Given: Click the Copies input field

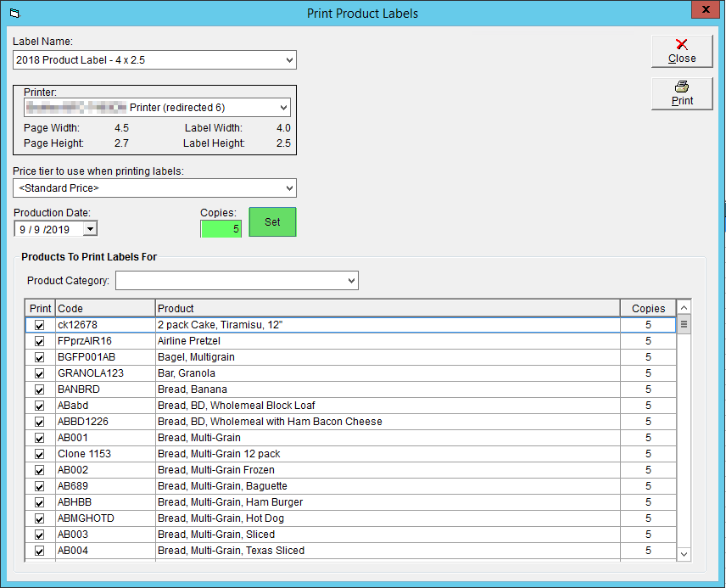Looking at the screenshot, I should (221, 229).
